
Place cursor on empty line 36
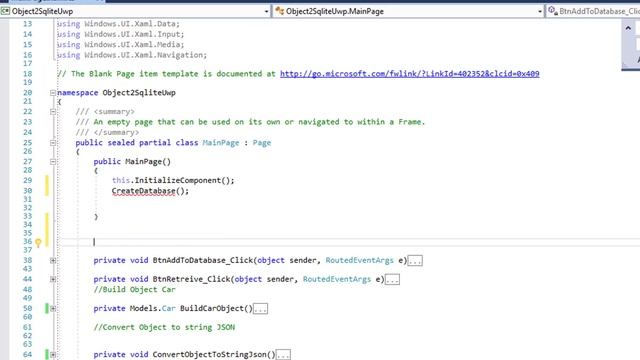[348, 242]
